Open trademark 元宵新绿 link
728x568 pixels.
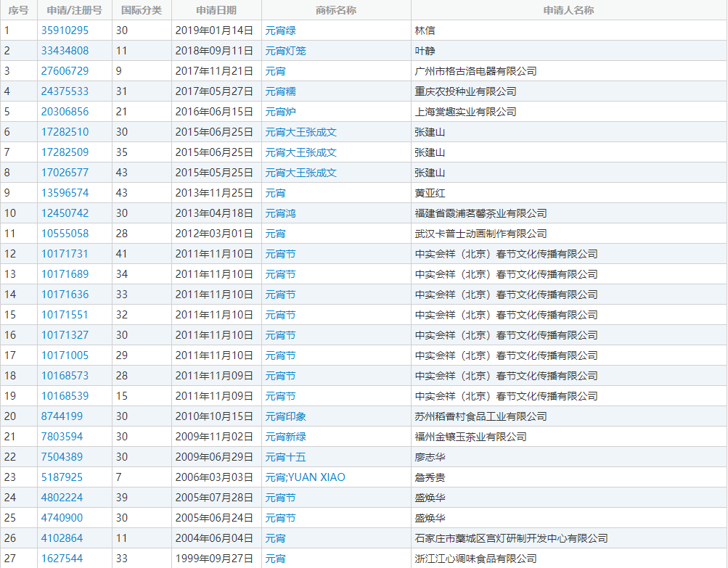(285, 437)
